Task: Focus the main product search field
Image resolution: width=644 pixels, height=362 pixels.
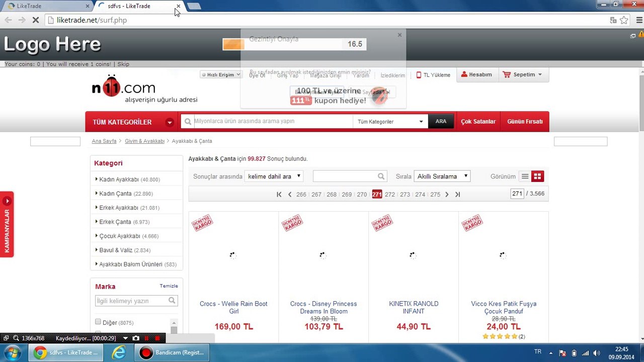Action: click(272, 121)
